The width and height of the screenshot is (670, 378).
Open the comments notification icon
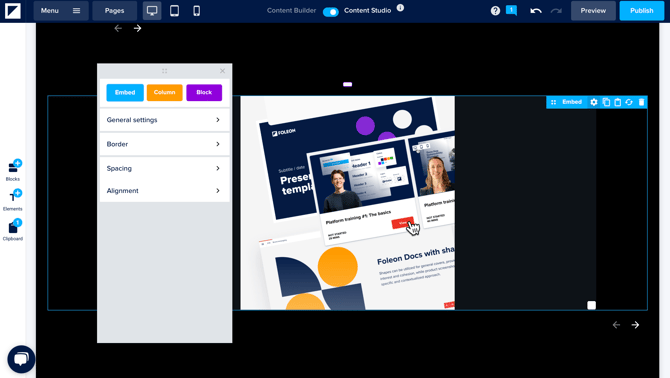(511, 10)
